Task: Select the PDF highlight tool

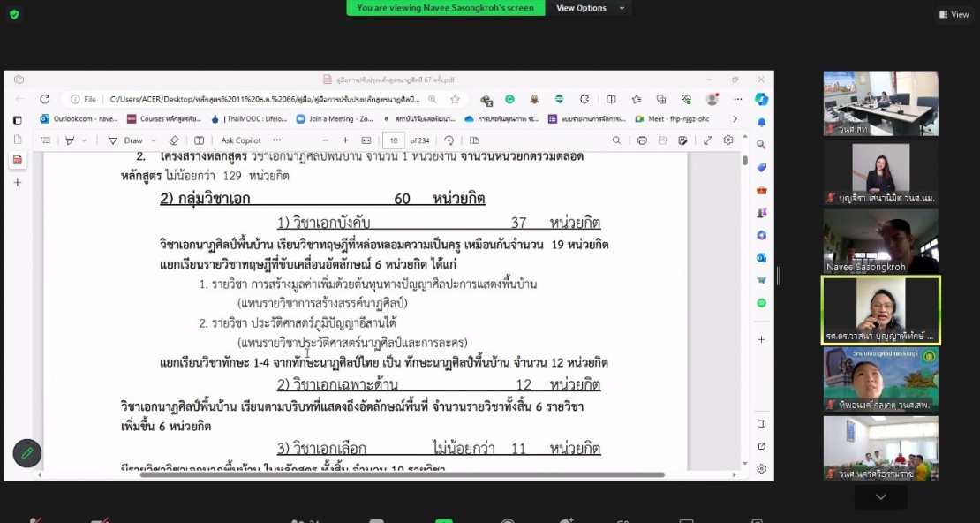Action: point(70,140)
